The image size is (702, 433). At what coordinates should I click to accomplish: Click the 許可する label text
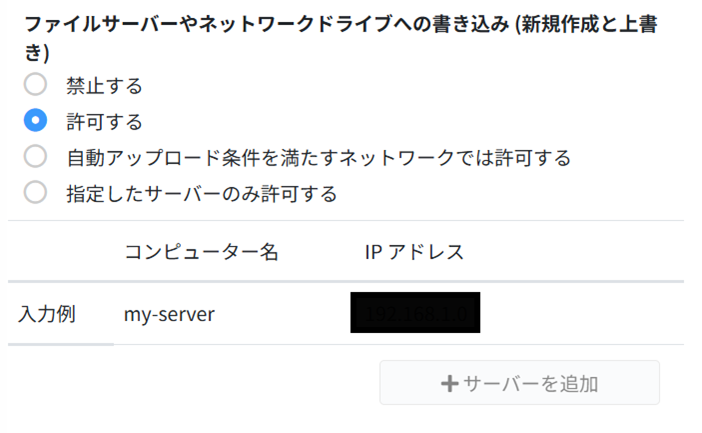104,122
